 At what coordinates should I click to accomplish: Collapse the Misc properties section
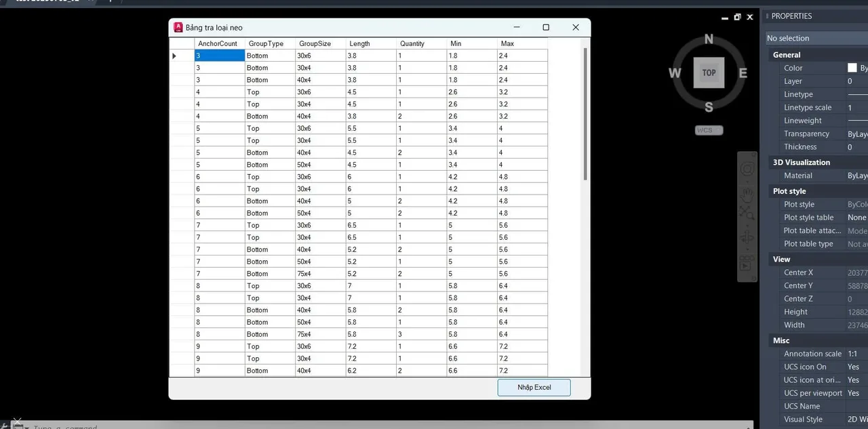click(781, 340)
